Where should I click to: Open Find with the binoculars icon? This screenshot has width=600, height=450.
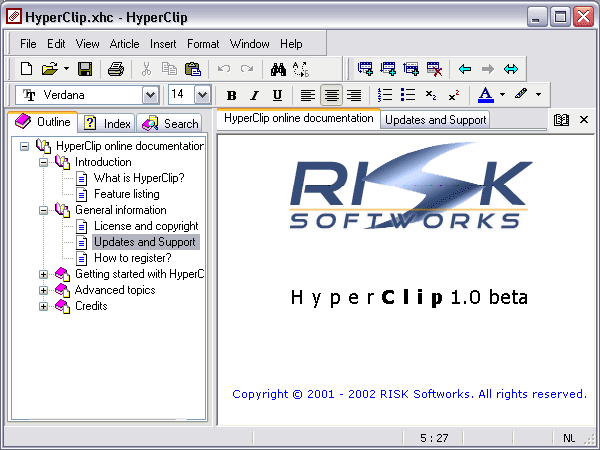coord(278,69)
